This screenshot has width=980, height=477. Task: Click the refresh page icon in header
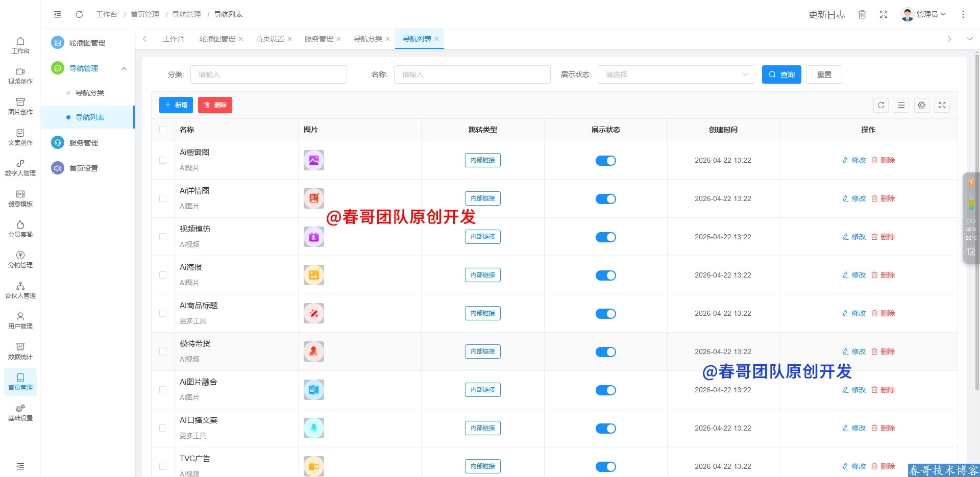pyautogui.click(x=79, y=14)
